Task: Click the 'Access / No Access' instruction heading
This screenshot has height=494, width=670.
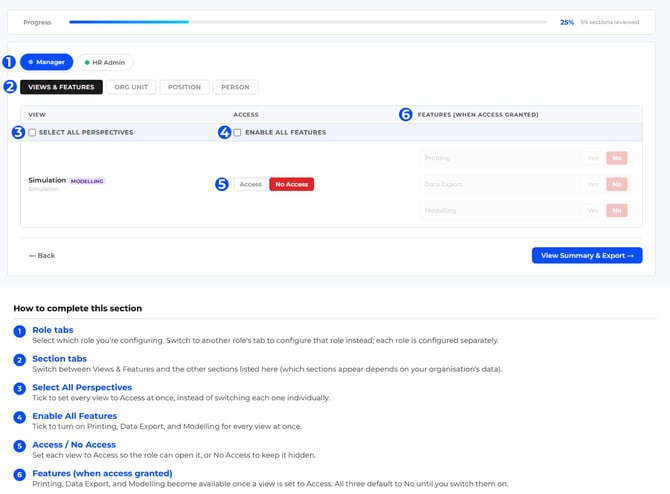Action: coord(74,444)
